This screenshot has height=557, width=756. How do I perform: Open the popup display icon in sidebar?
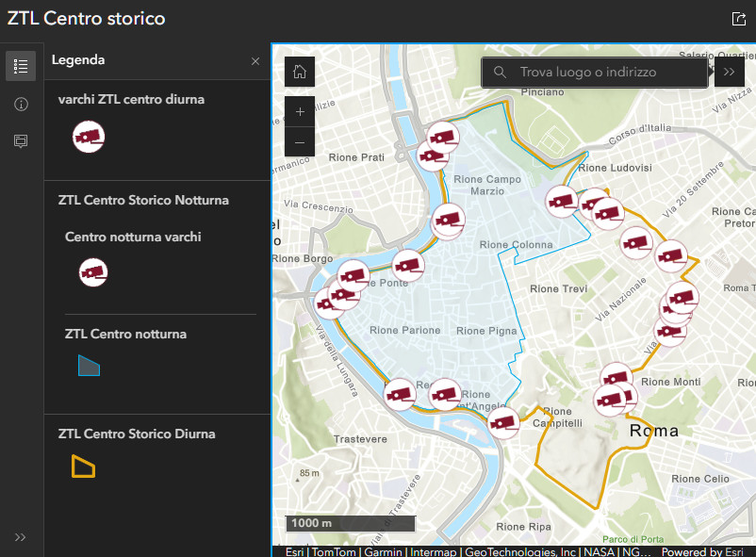tap(21, 140)
